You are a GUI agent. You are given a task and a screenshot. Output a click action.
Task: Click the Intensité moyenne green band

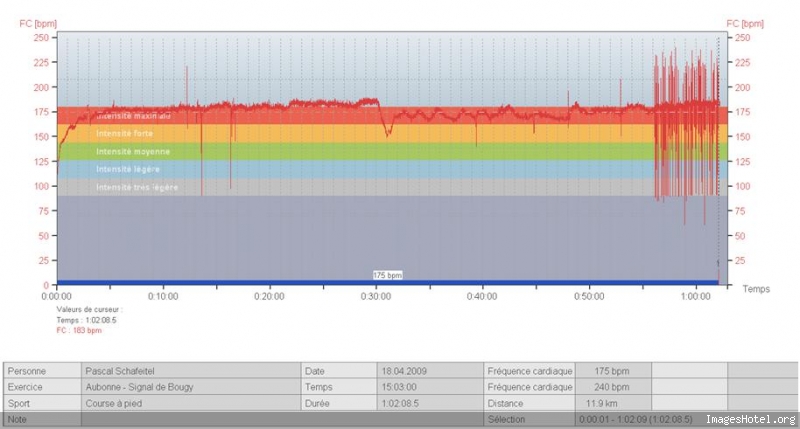[392, 152]
